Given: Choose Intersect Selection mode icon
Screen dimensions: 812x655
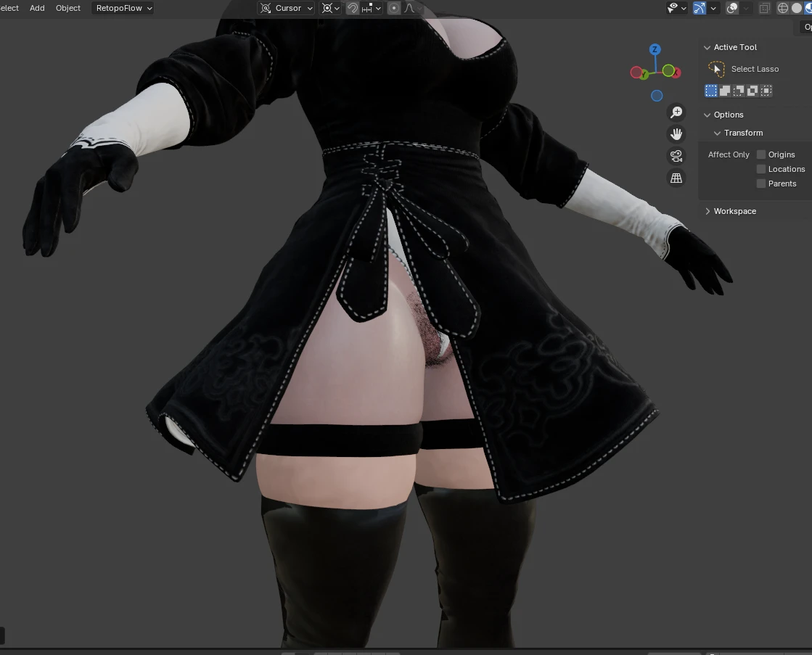Looking at the screenshot, I should (766, 91).
